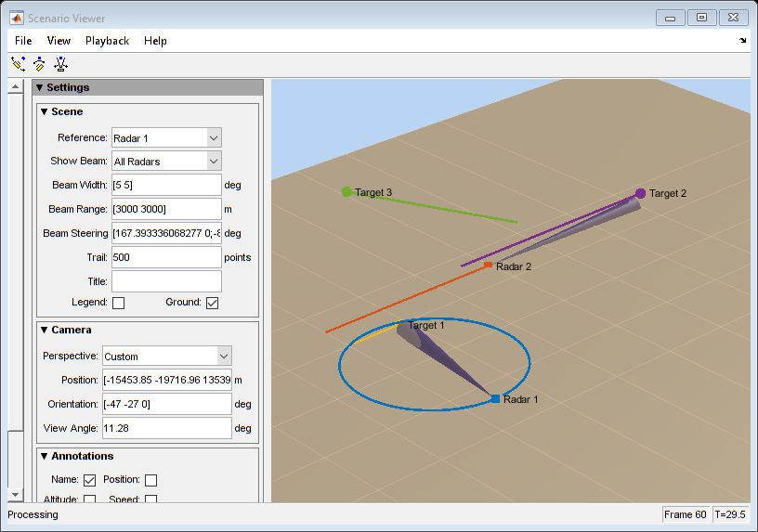Click the Trail points field

[166, 257]
